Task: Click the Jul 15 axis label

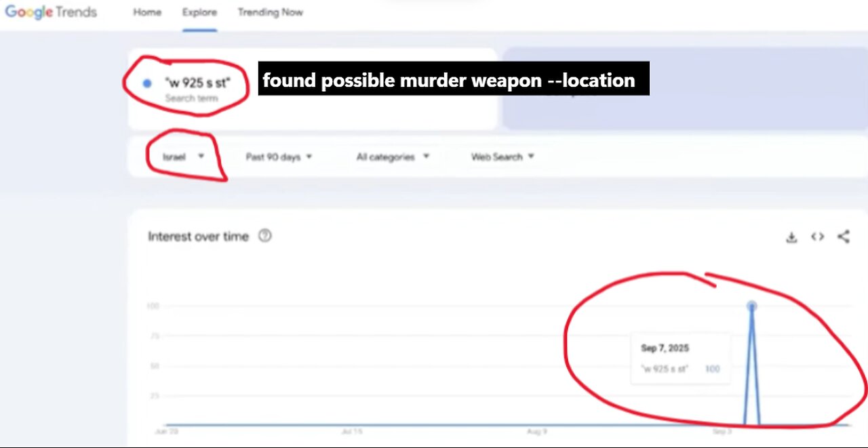Action: coord(352,430)
